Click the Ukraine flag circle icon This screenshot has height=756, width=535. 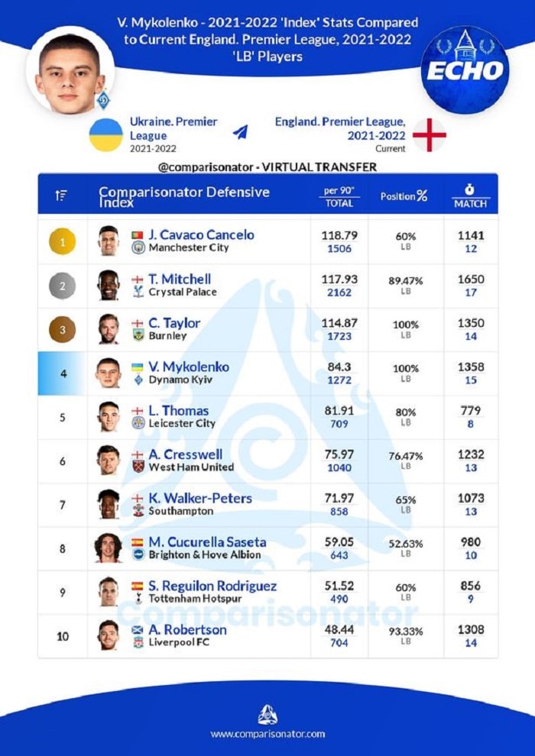point(105,134)
